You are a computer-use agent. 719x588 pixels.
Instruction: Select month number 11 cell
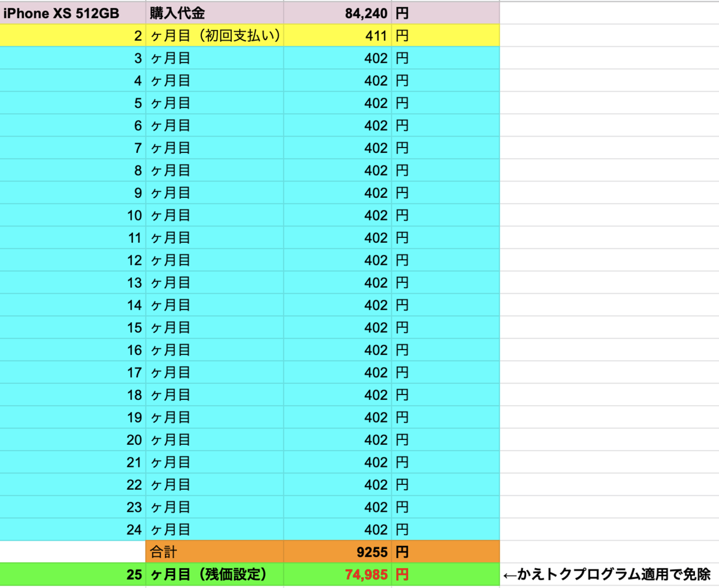(72, 238)
